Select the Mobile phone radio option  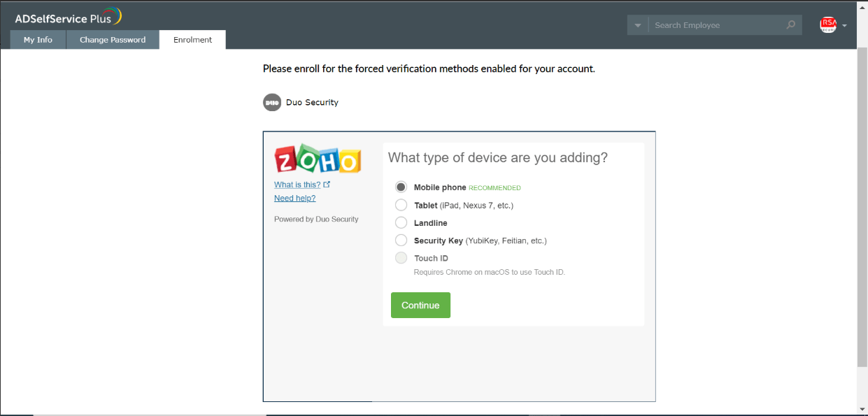pos(401,187)
